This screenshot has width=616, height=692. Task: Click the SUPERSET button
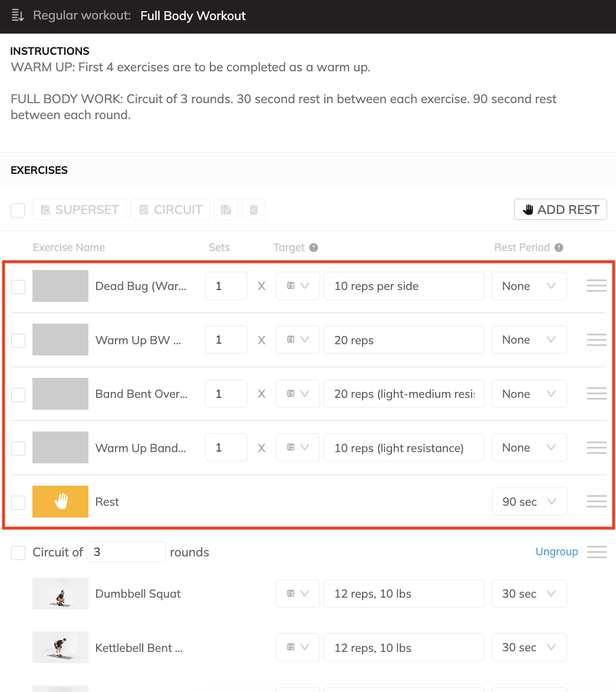[80, 209]
